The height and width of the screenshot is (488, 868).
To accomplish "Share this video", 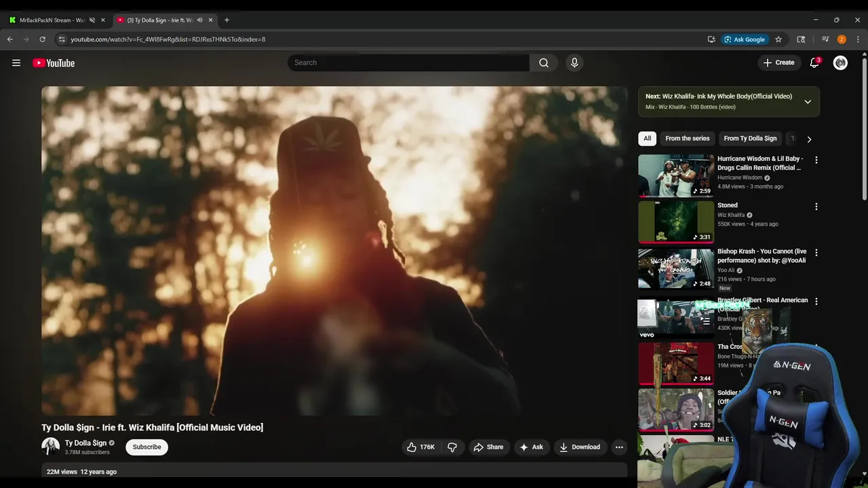I will [488, 447].
